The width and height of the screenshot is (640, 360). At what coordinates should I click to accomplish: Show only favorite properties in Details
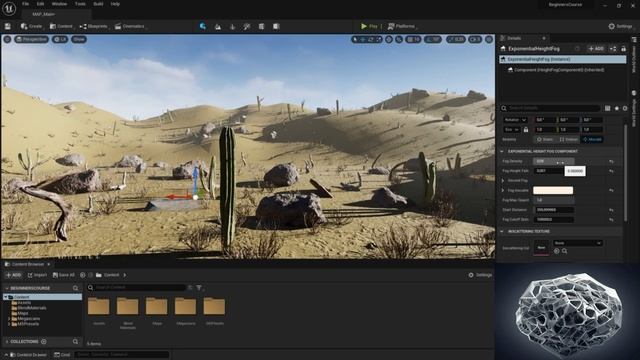click(x=617, y=108)
